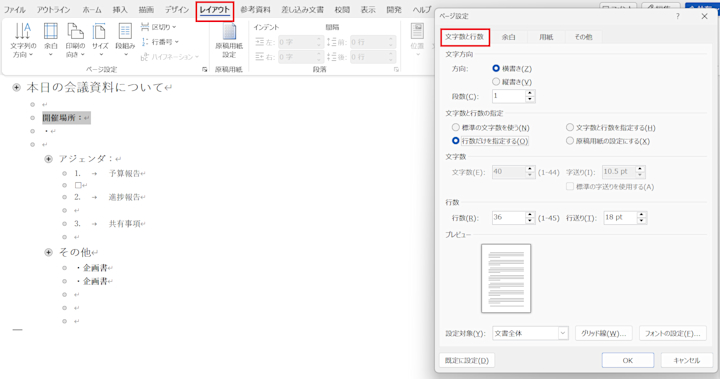Open the 設定対象 文書全体 dropdown
This screenshot has height=379, width=720.
point(530,334)
